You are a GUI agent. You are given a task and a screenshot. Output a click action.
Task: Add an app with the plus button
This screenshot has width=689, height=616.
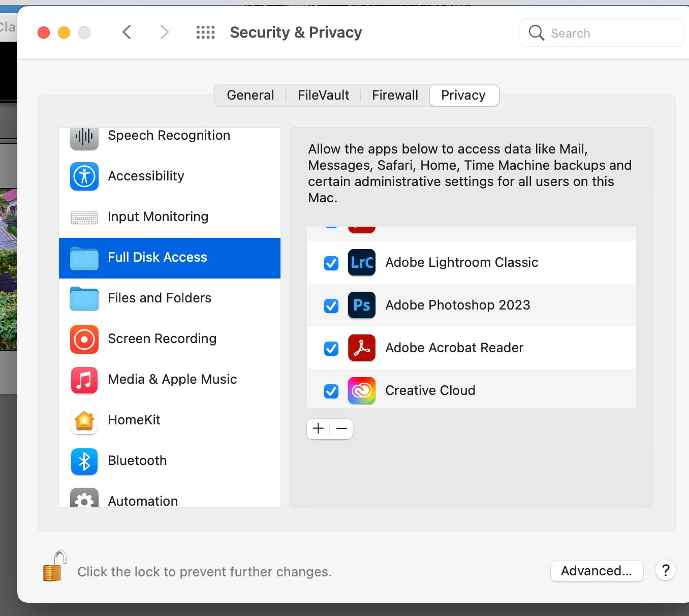point(319,428)
